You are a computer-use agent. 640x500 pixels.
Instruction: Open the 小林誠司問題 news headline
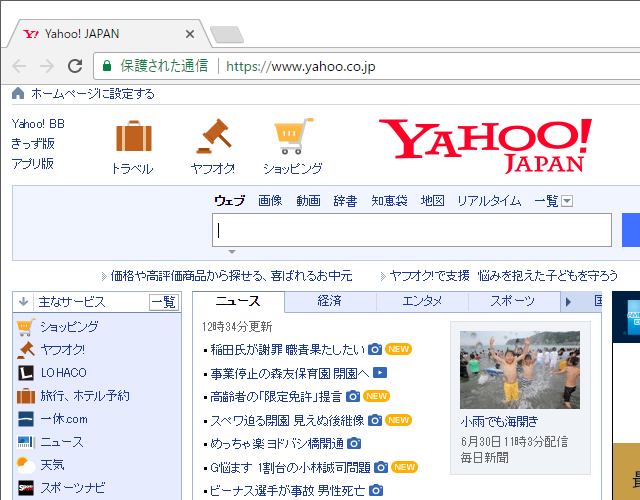tap(290, 467)
